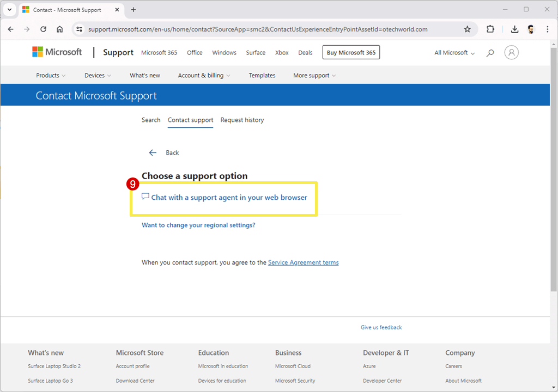Open downloads via the download icon
Image resolution: width=558 pixels, height=392 pixels.
tap(514, 29)
